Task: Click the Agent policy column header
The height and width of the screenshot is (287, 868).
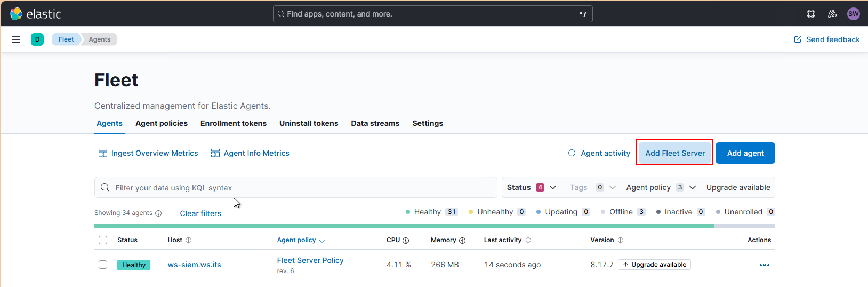Action: click(296, 240)
